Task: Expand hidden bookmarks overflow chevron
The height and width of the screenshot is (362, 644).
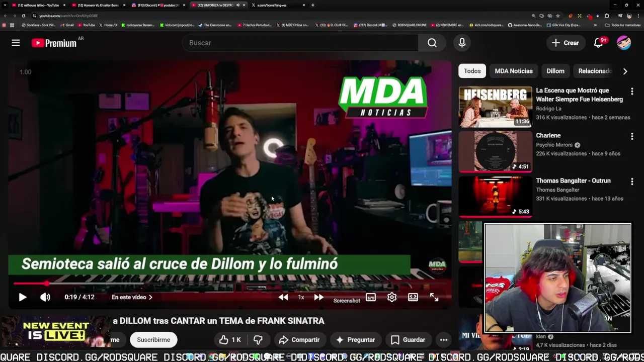Action: pos(595,25)
